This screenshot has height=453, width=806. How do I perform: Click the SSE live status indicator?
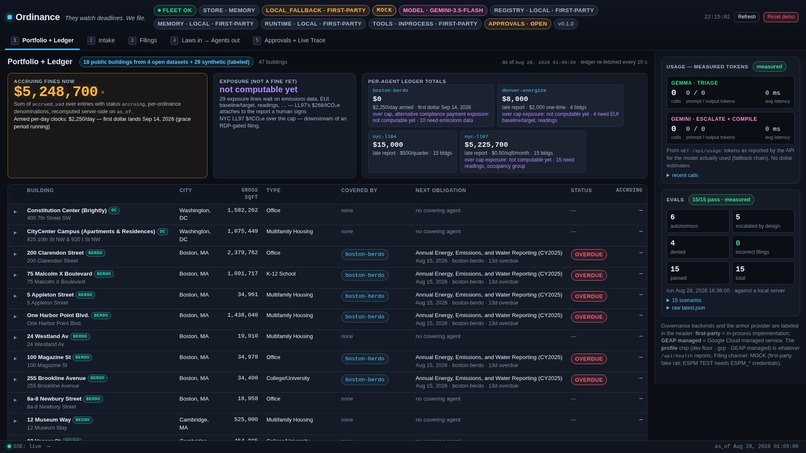[25, 446]
